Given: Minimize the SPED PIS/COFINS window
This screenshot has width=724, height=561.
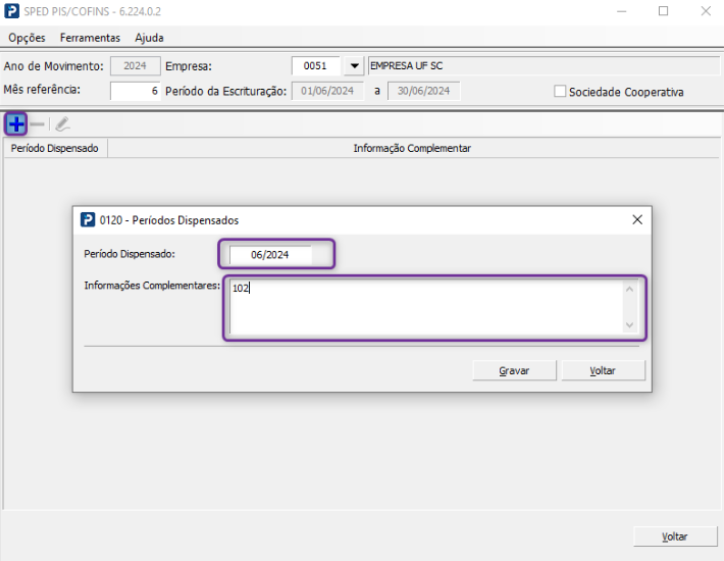Looking at the screenshot, I should pos(622,11).
